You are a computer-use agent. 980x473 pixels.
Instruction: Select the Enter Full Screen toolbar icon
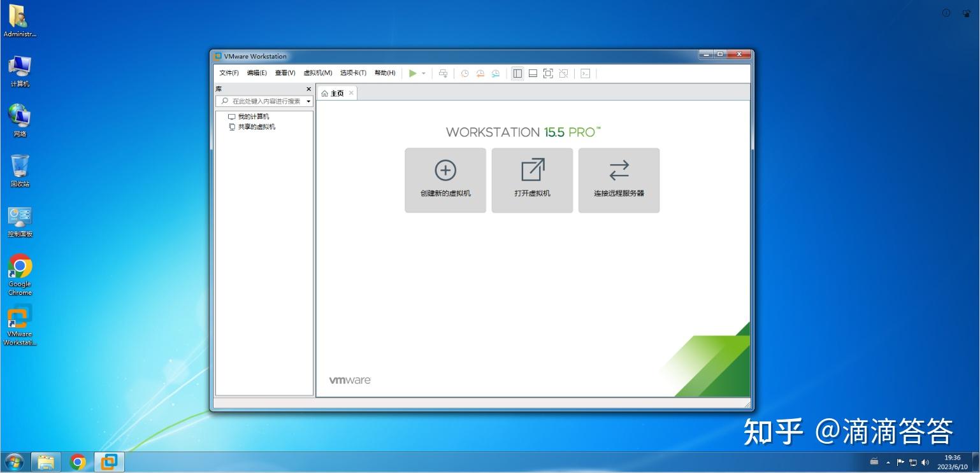point(549,73)
